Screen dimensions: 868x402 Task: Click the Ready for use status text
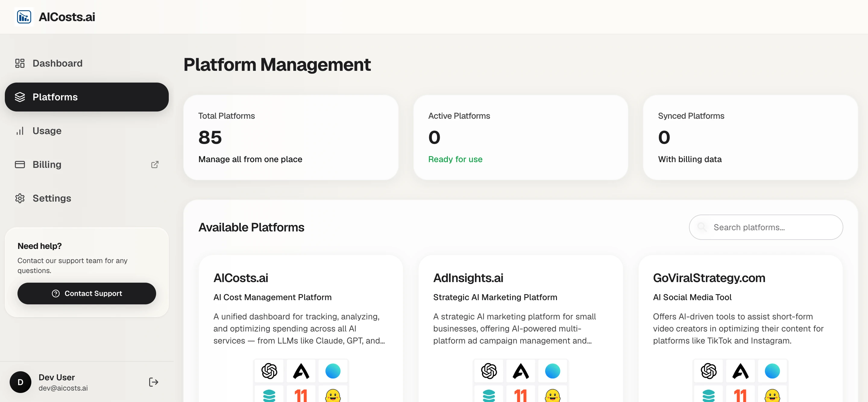pos(455,159)
